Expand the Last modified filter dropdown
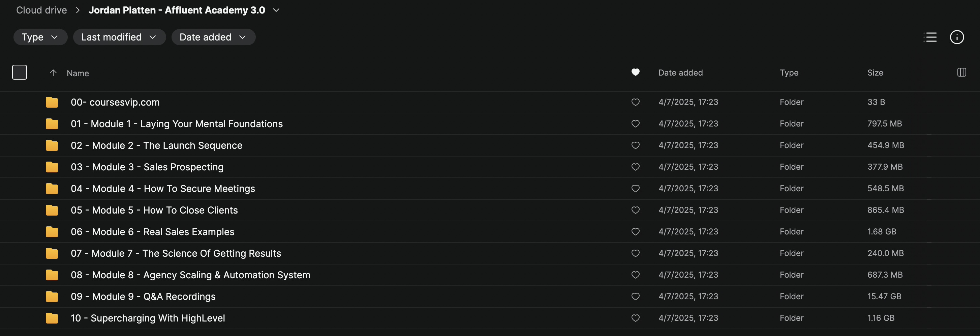Image resolution: width=980 pixels, height=336 pixels. 119,37
